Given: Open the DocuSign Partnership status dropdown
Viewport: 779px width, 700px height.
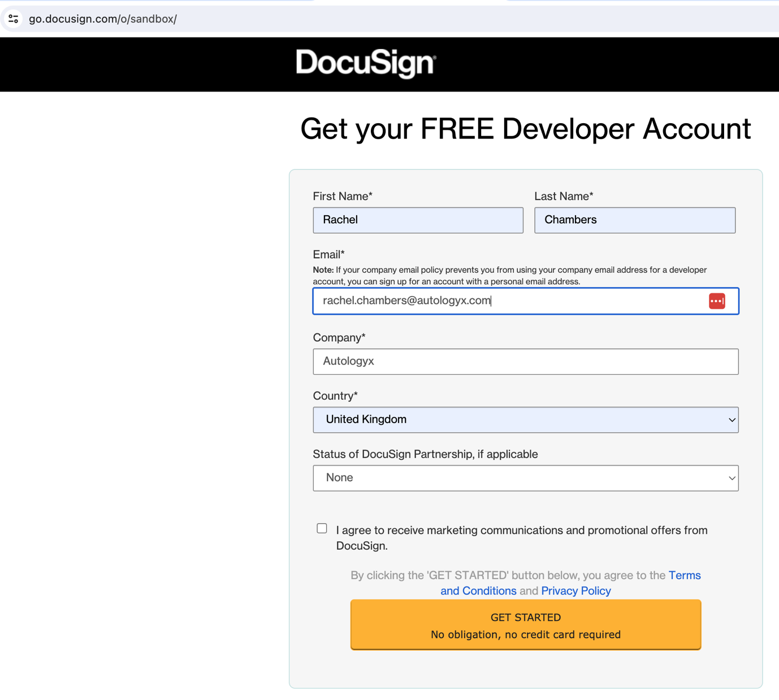Looking at the screenshot, I should coord(526,478).
